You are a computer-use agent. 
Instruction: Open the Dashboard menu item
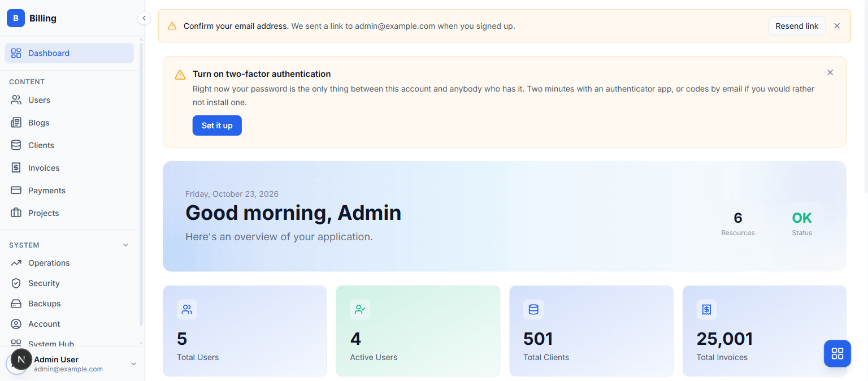point(69,53)
